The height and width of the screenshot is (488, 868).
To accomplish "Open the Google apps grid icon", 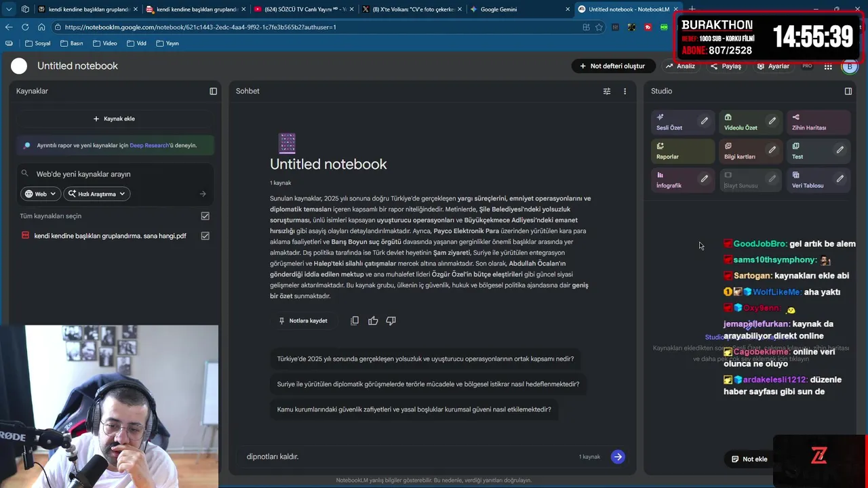I will [828, 66].
